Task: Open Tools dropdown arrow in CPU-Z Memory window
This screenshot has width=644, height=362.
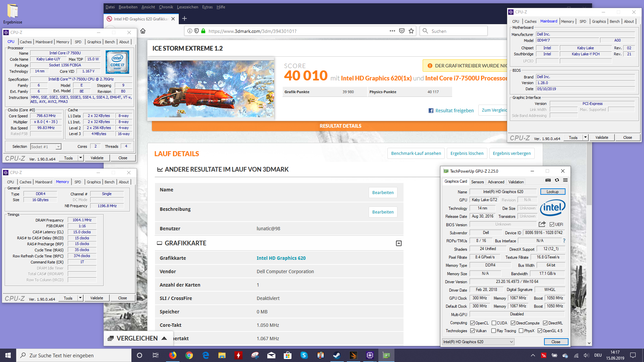Action: [x=80, y=298]
